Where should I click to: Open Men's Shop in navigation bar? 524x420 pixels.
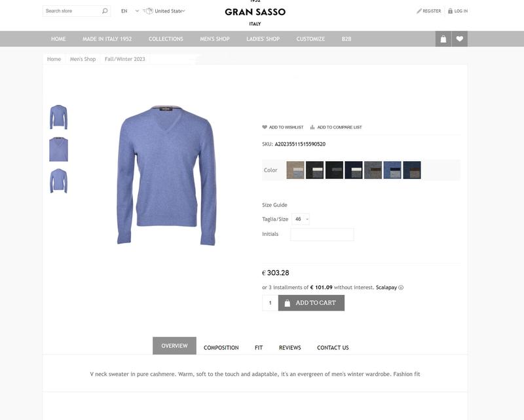(215, 39)
